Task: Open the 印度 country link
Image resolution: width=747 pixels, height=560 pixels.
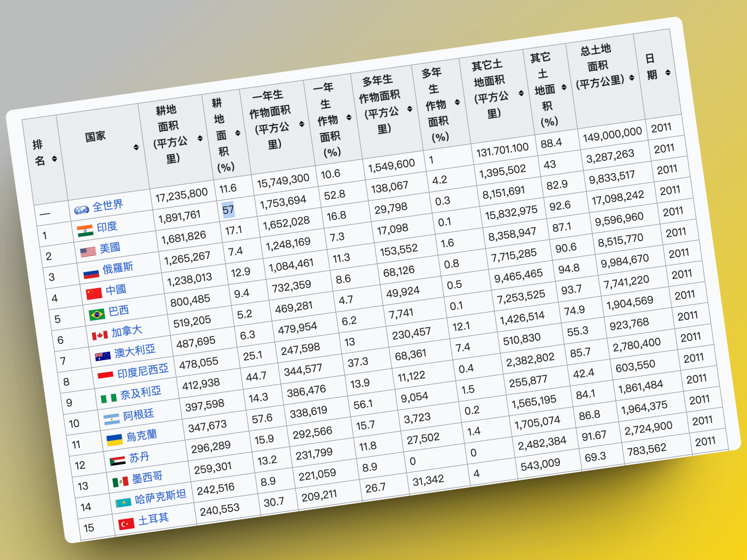Action: (107, 227)
